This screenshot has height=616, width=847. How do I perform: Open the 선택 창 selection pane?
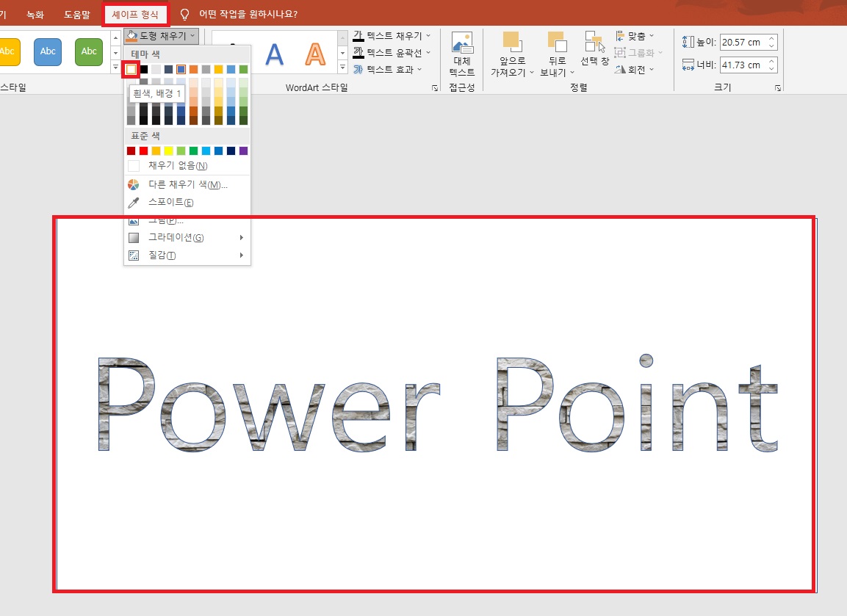pyautogui.click(x=595, y=48)
